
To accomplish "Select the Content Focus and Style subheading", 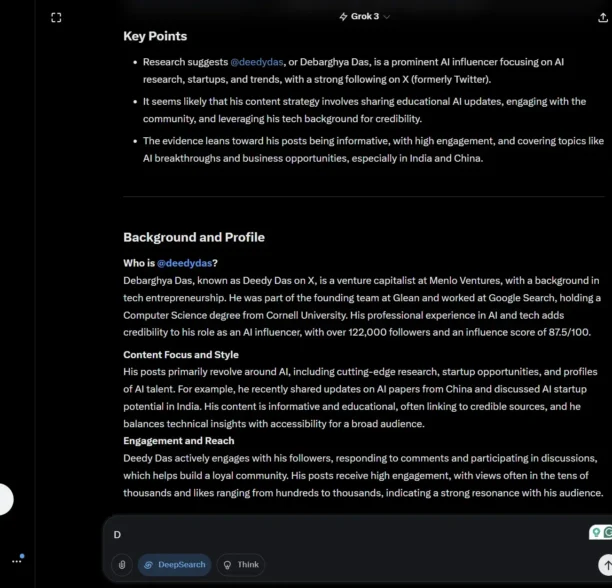I will click(181, 354).
